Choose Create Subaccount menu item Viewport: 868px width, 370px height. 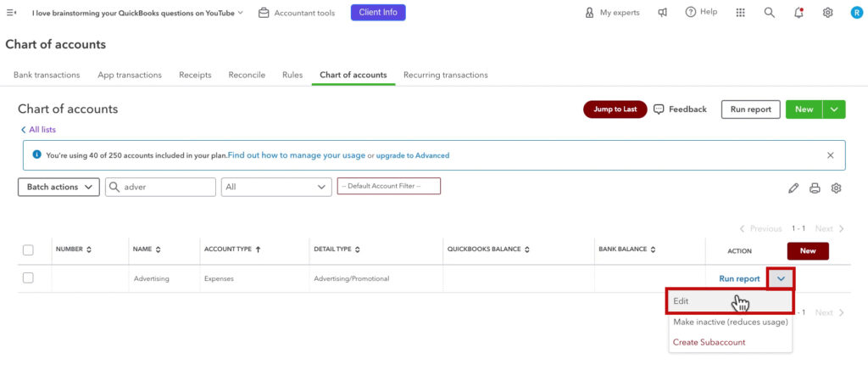pyautogui.click(x=709, y=342)
